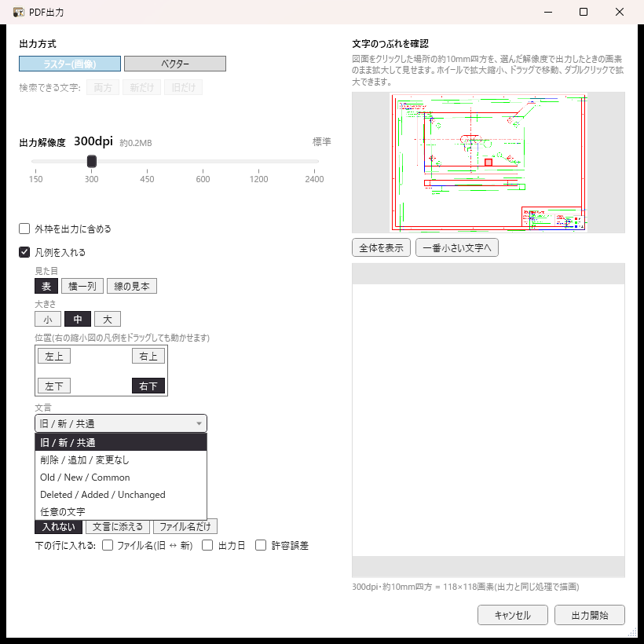Screen dimensions: 644x644
Task: Choose ファイル名だけ option
Action: pos(185,526)
